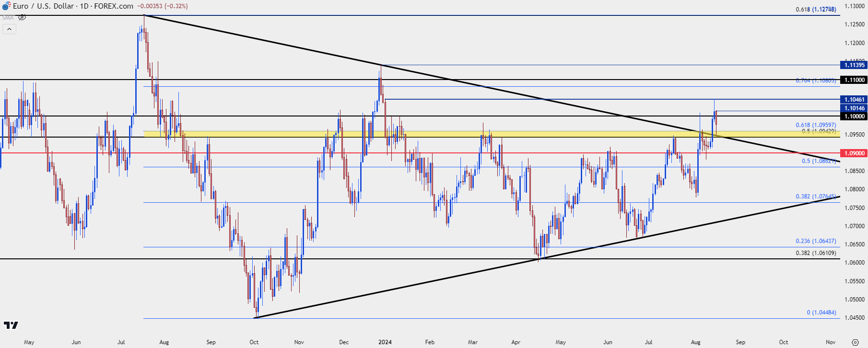The height and width of the screenshot is (348, 868).
Task: Click the −0.00353 (−0.32%) price change value
Action: pyautogui.click(x=163, y=6)
